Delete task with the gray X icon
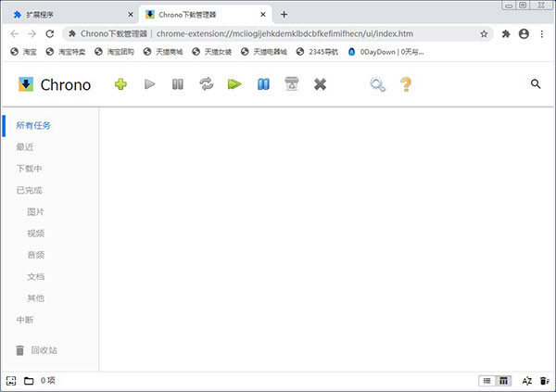 click(x=320, y=84)
